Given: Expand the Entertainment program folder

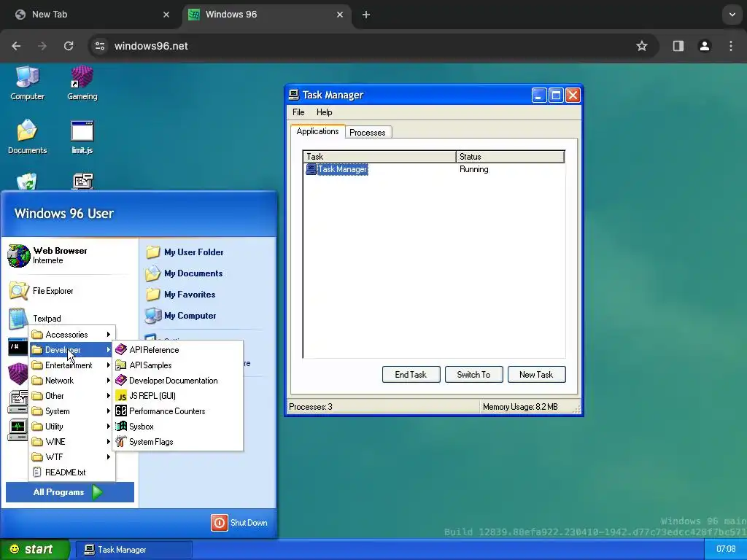Looking at the screenshot, I should 72,365.
